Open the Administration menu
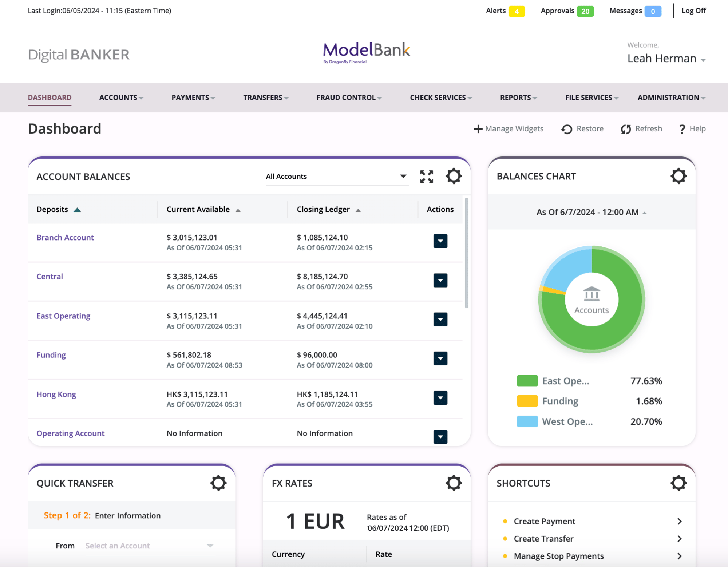 [672, 98]
